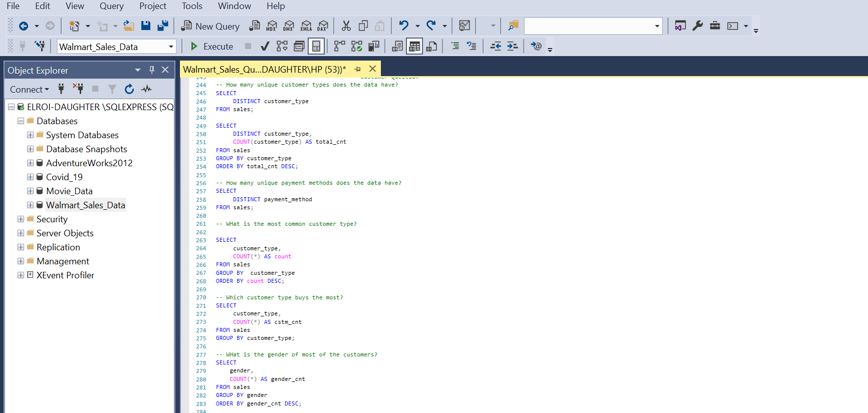Toggle auto-hide pin on Object Explorer

(152, 70)
